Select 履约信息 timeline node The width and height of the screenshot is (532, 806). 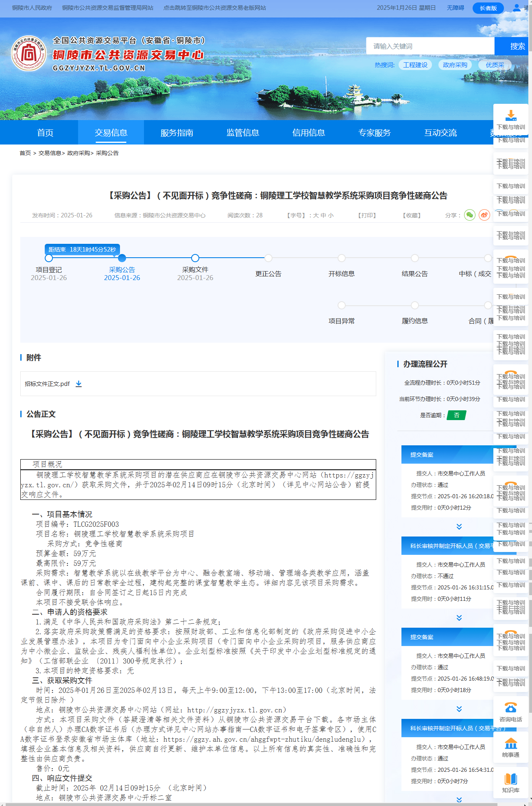415,305
